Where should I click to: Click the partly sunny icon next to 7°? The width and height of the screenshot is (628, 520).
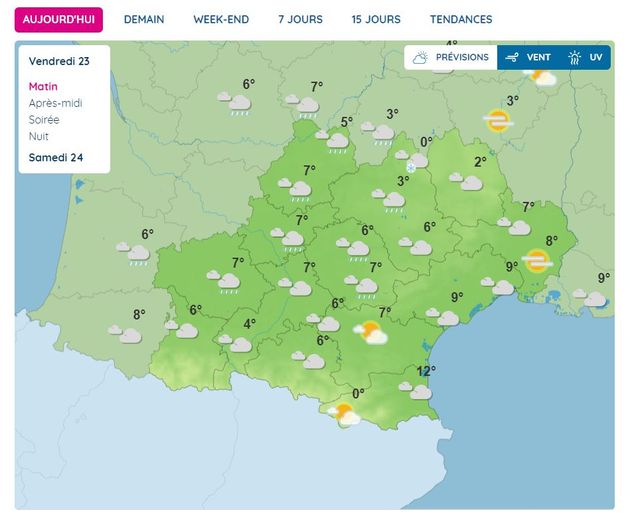(374, 333)
